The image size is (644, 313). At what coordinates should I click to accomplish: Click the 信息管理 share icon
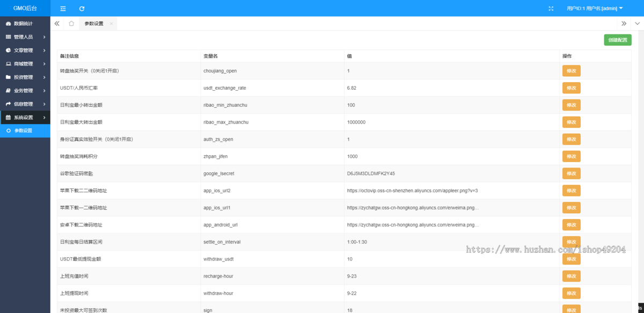coord(8,104)
